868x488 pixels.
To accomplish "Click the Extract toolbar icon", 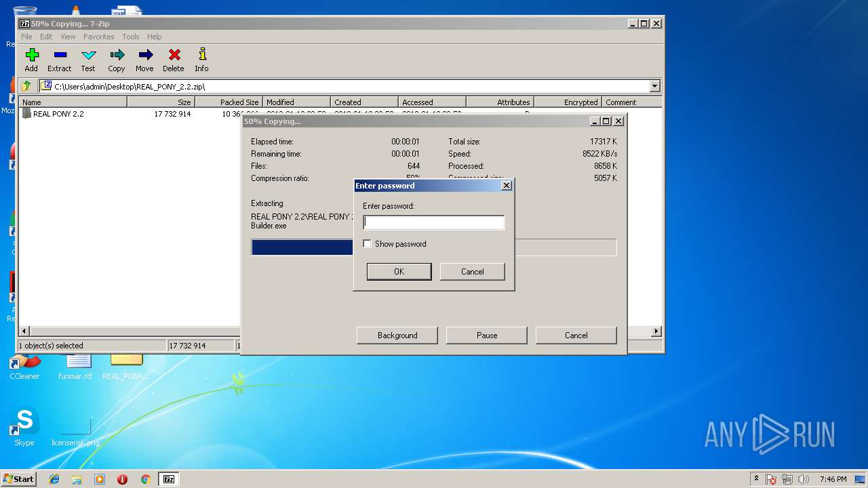I will pos(60,60).
